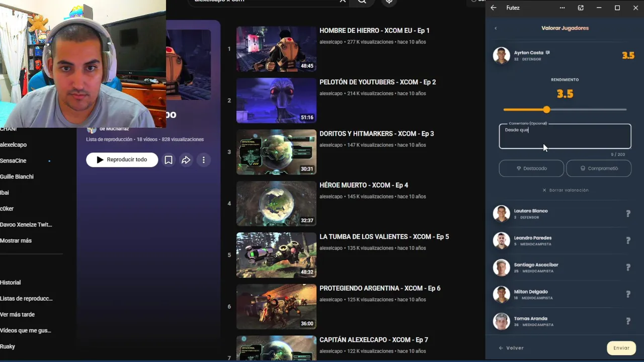This screenshot has width=644, height=362.
Task: Click Borrar valoración to clear the rating
Action: click(565, 190)
